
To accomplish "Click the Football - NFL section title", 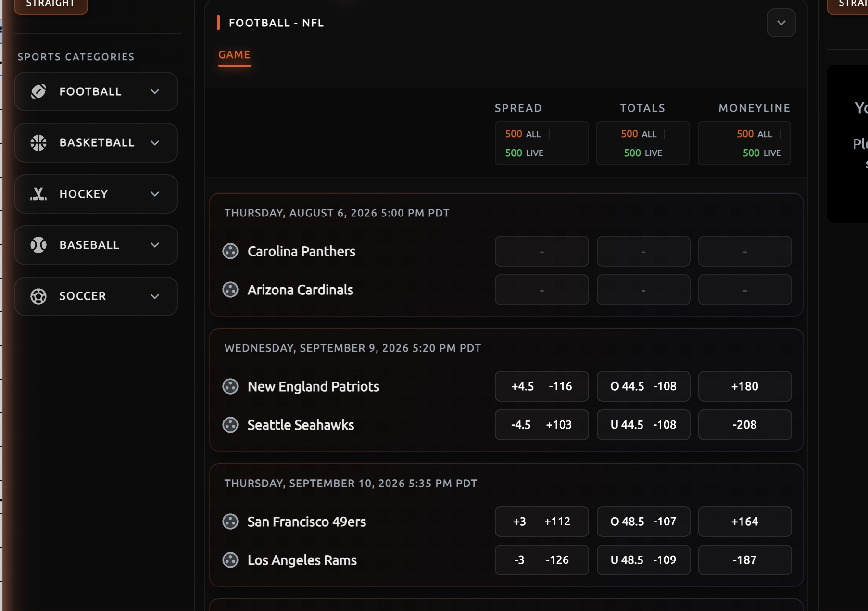I will [x=276, y=23].
